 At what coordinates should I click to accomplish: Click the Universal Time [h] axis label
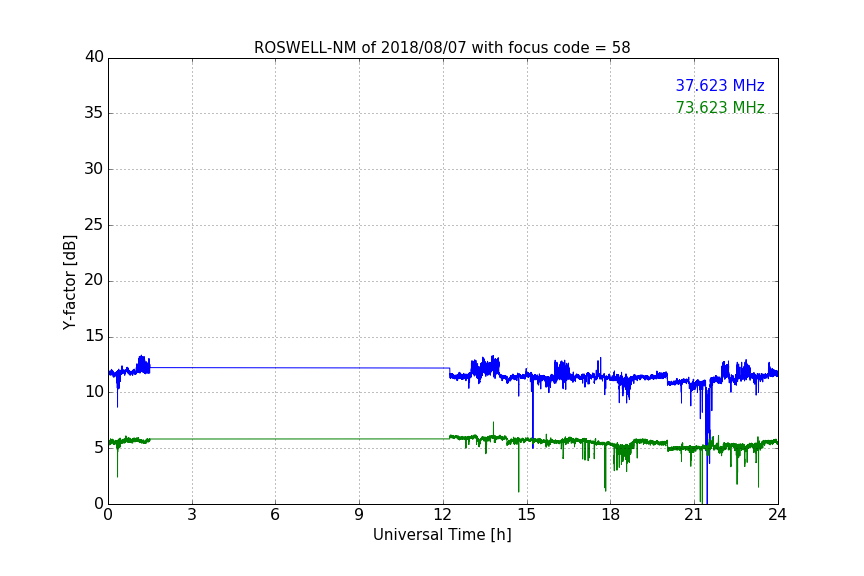tap(442, 535)
